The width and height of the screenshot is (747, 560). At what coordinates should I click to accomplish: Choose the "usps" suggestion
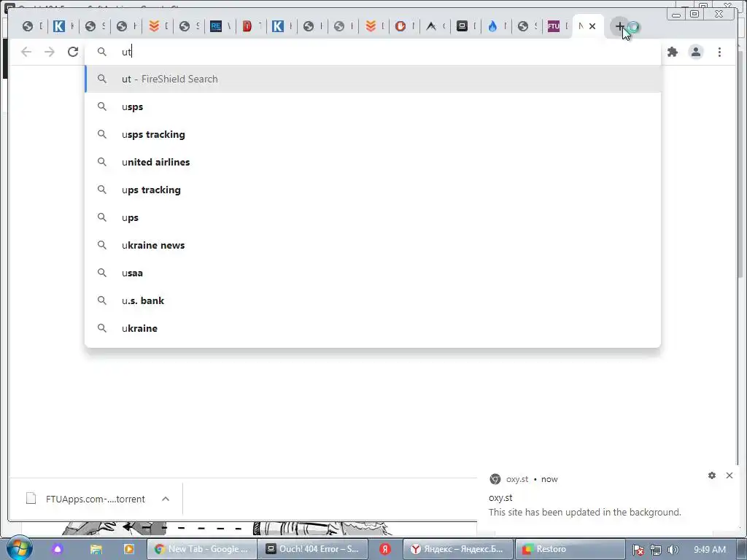click(373, 106)
